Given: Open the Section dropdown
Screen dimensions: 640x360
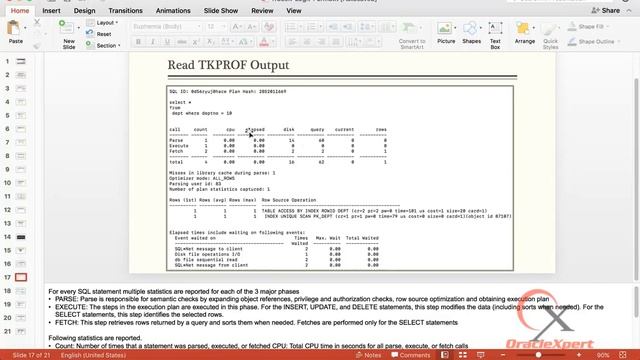Looking at the screenshot, I should (x=103, y=46).
